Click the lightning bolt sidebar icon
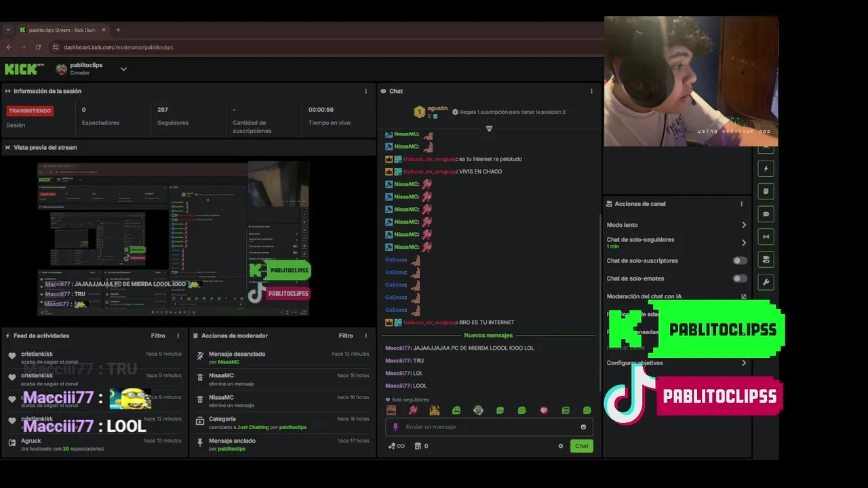This screenshot has height=488, width=868. pyautogui.click(x=766, y=169)
